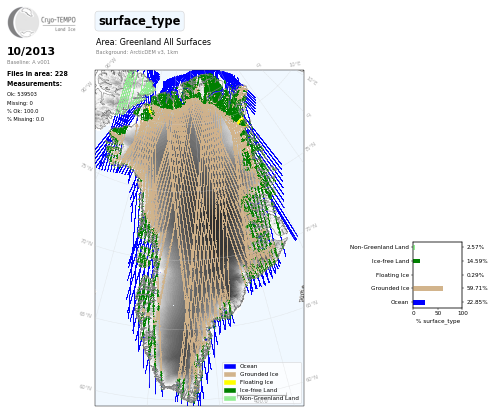
Task: Click the Floating Ice chart axis label
Action: pyautogui.click(x=392, y=275)
